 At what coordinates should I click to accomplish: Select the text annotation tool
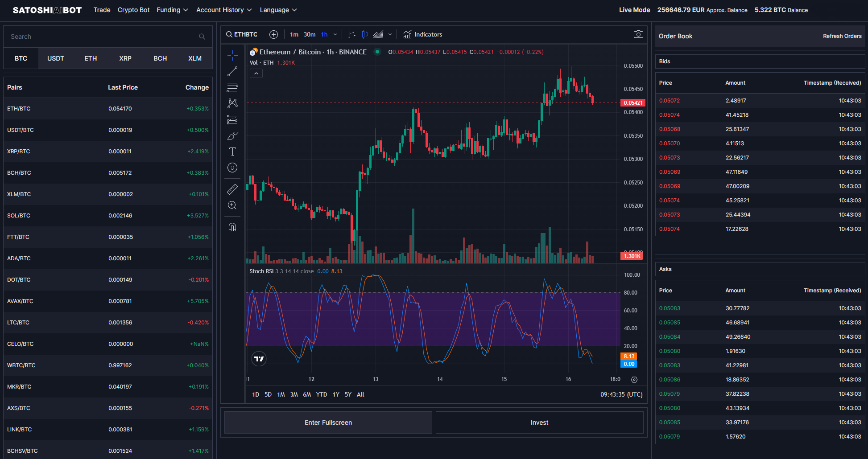(232, 152)
